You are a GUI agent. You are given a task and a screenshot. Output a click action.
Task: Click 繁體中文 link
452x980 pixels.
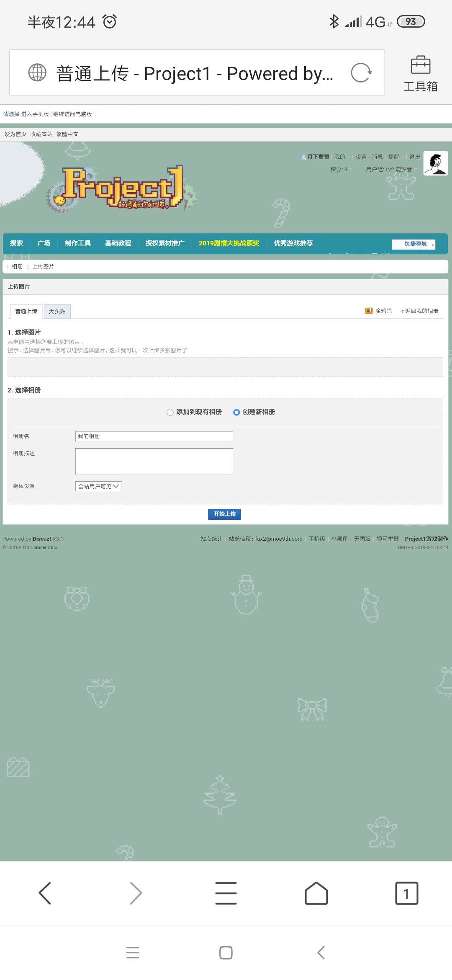tap(67, 134)
